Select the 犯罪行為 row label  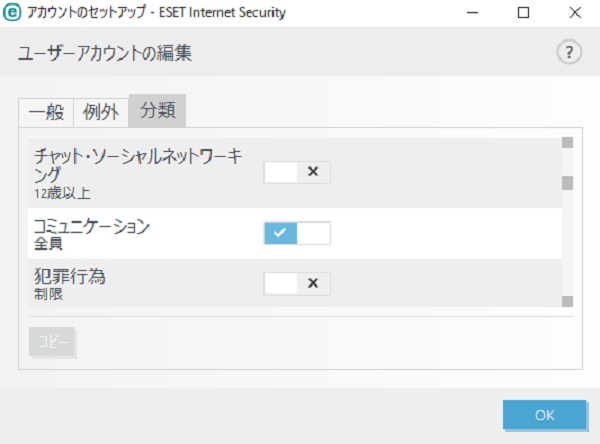tap(70, 276)
